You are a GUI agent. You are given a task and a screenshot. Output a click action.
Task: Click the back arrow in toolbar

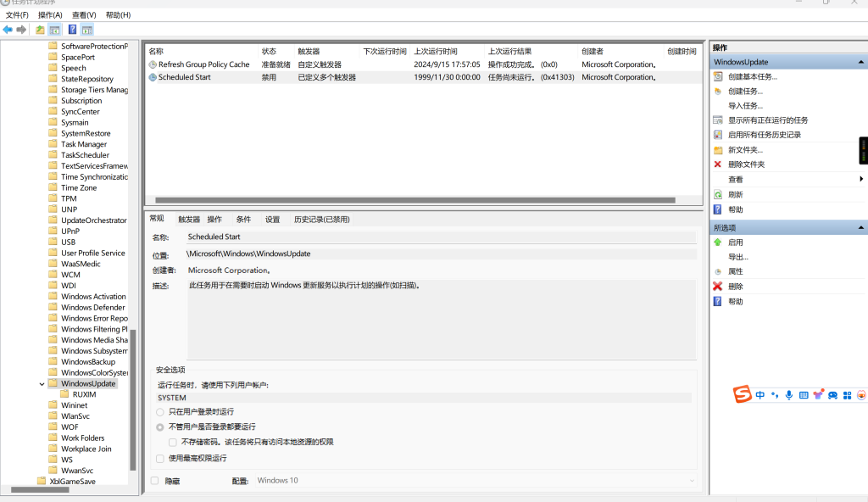[8, 30]
